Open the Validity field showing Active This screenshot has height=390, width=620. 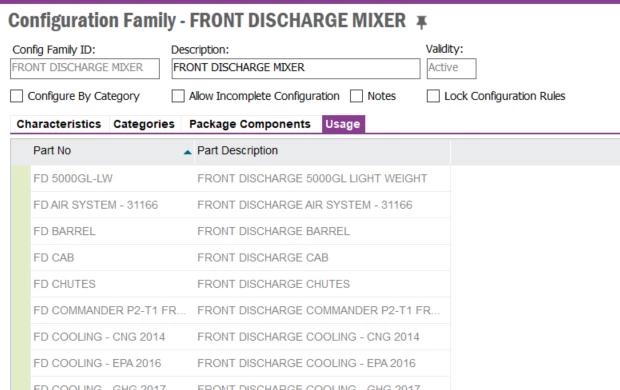pyautogui.click(x=452, y=68)
